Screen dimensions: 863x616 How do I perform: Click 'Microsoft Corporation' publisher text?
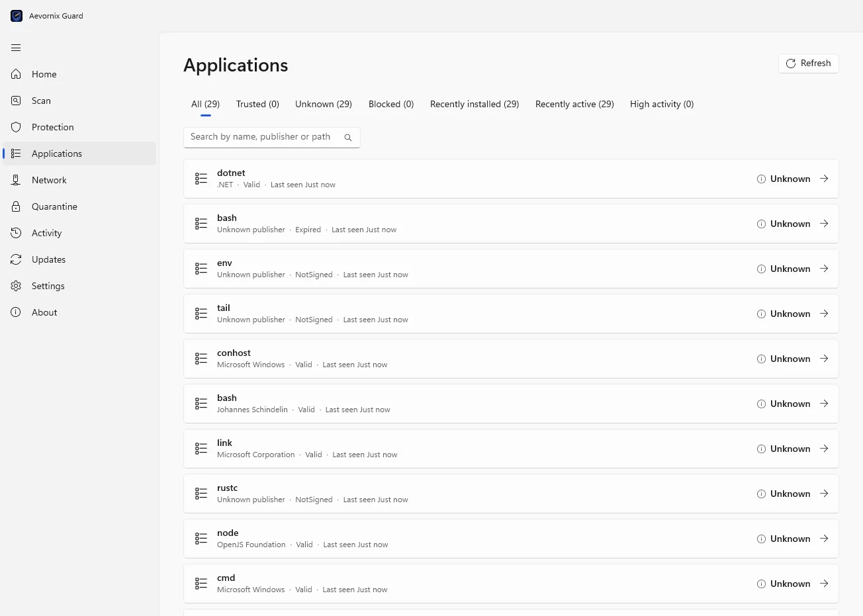(256, 455)
